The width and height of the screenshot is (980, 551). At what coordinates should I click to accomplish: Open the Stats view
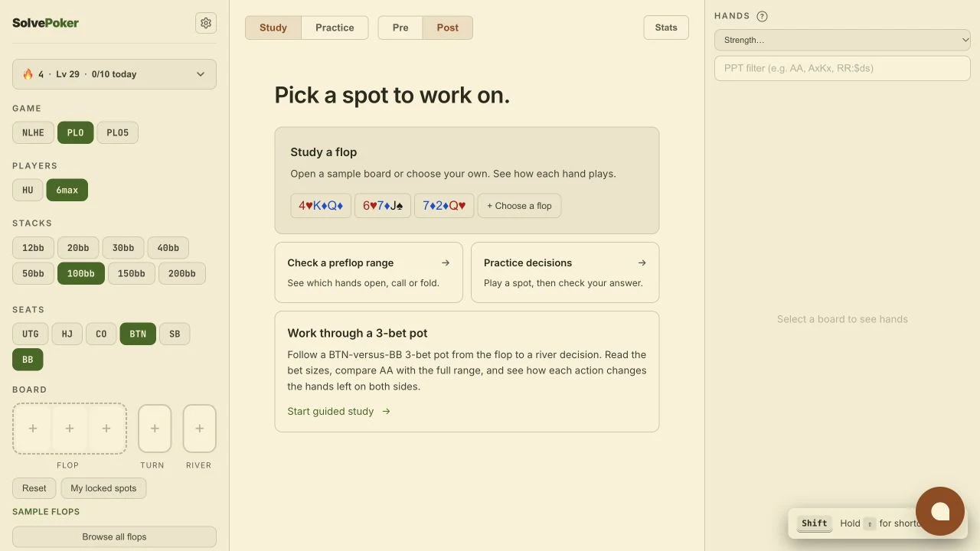coord(666,28)
